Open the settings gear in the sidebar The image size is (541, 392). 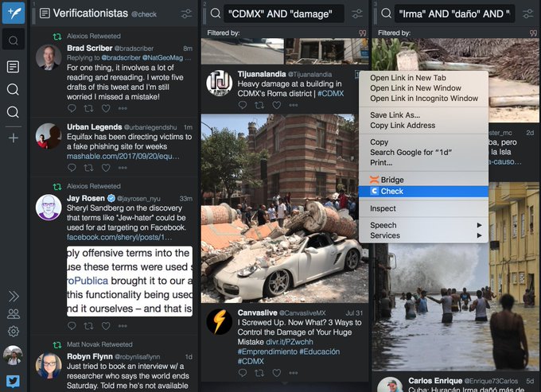point(14,332)
